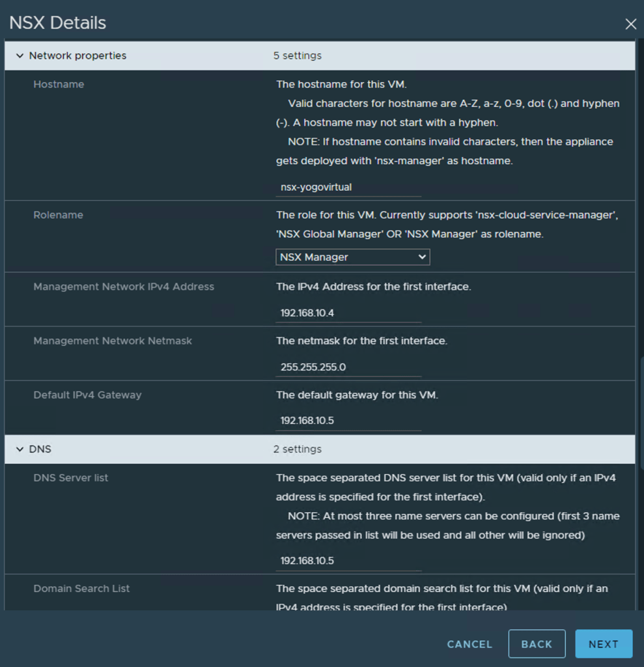Click the Hostname field containing nsx-yogovirtual
This screenshot has height=667, width=644.
pos(348,188)
